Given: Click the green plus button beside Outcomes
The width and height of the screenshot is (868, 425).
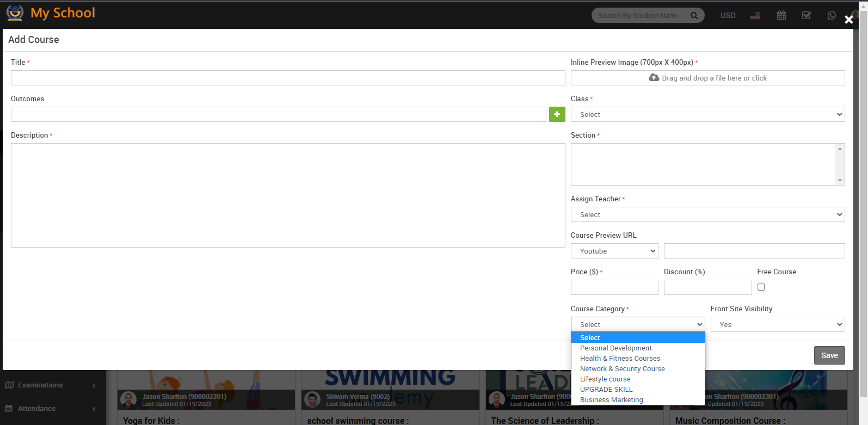Looking at the screenshot, I should 557,114.
